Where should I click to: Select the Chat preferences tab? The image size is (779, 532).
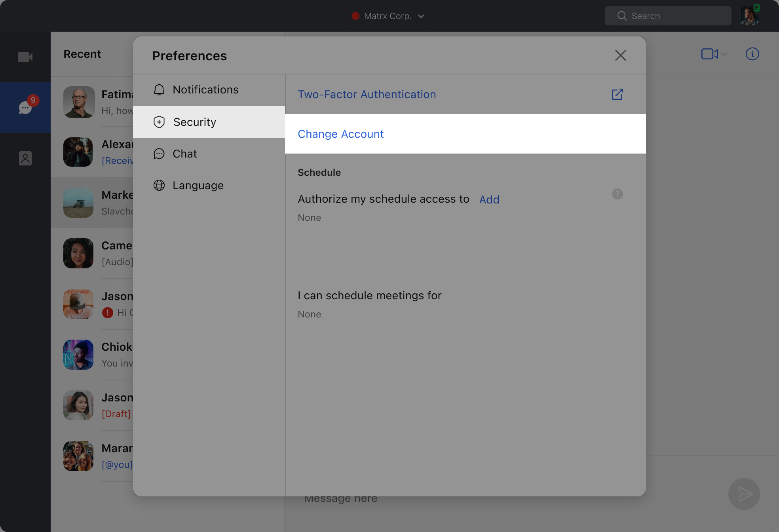(184, 154)
